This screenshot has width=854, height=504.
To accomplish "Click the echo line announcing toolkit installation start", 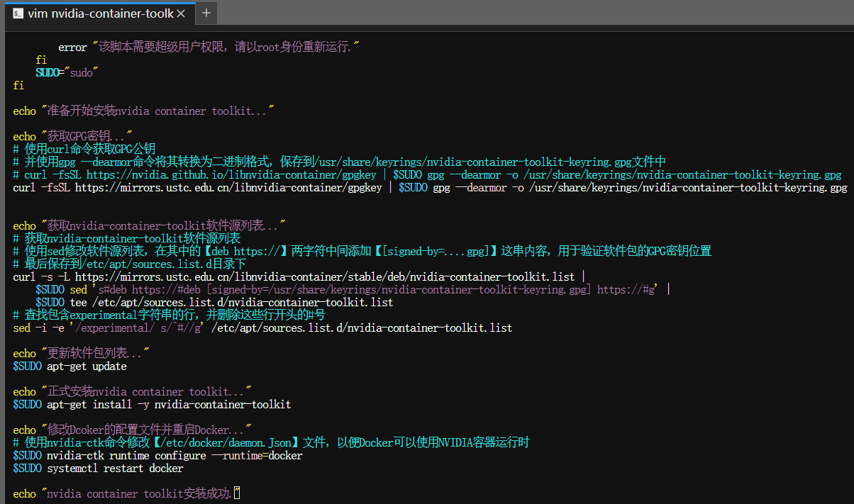I will tap(143, 111).
